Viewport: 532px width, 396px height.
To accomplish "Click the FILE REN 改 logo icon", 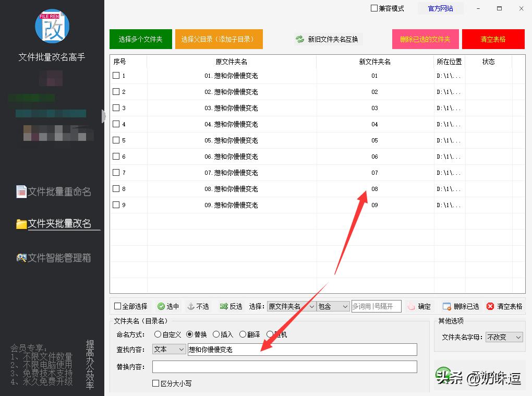I will [x=52, y=26].
